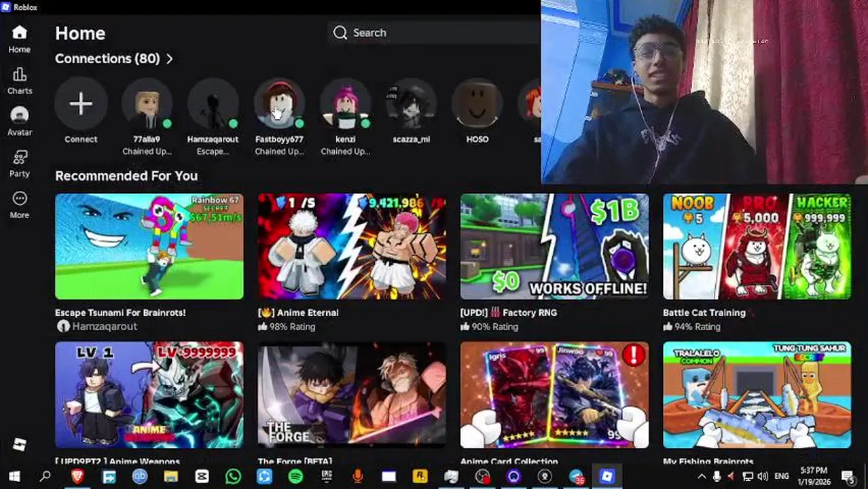Image resolution: width=868 pixels, height=489 pixels.
Task: Switch ENG input language indicator
Action: 782,477
